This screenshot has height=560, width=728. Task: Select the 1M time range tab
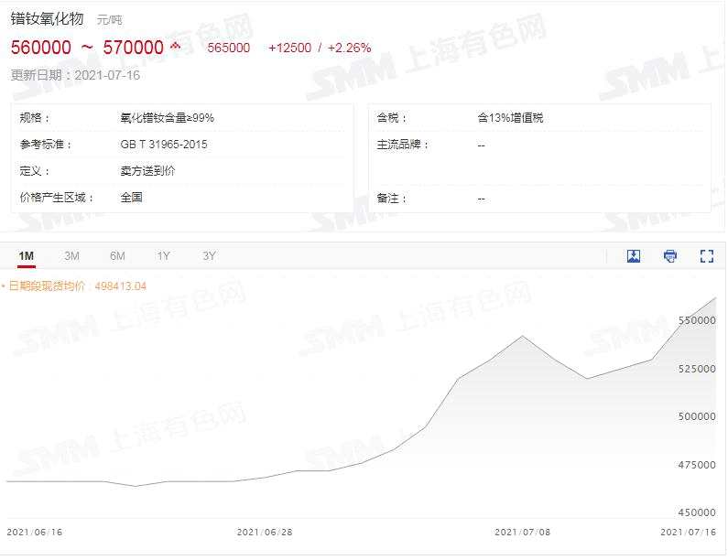coord(26,255)
